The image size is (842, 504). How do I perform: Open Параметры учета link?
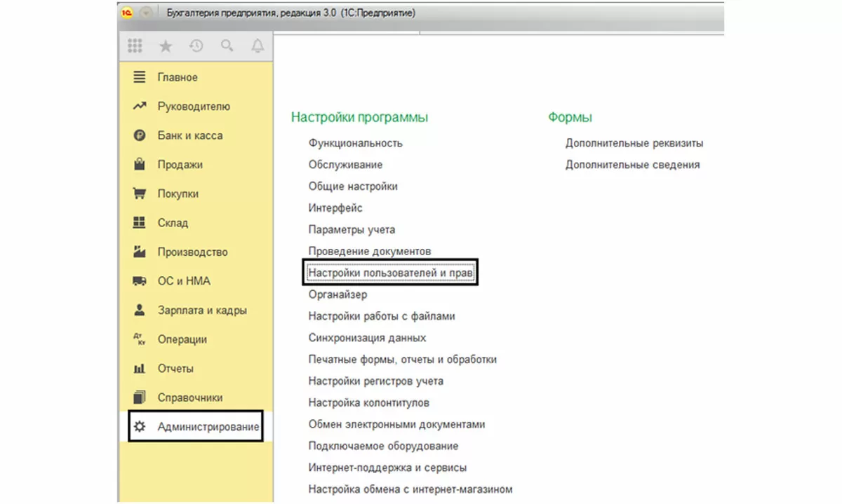352,230
